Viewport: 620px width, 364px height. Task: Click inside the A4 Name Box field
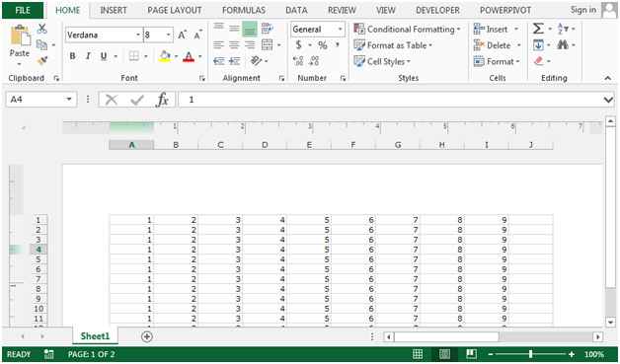36,100
